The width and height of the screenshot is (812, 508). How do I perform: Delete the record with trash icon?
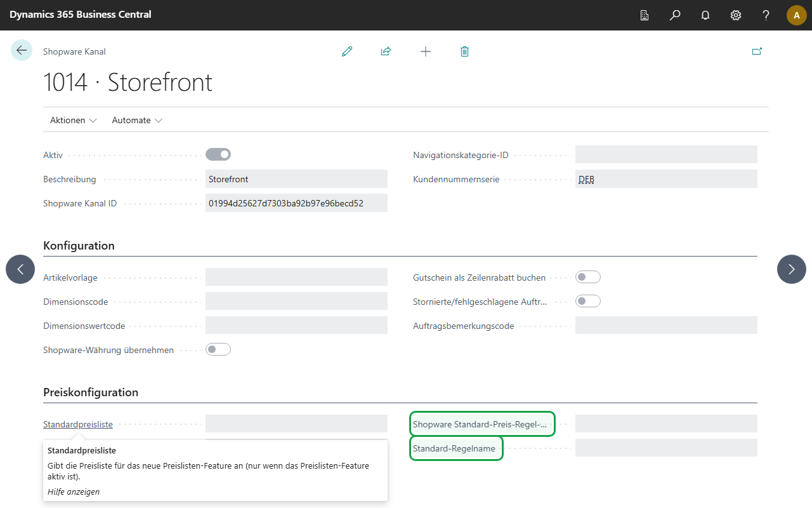464,51
